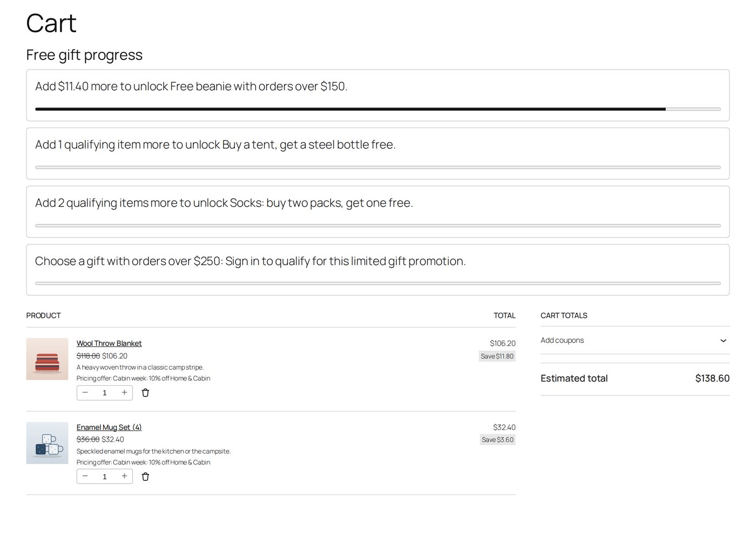
Task: Open the Enamel Mug Set (4) link
Action: click(x=109, y=427)
